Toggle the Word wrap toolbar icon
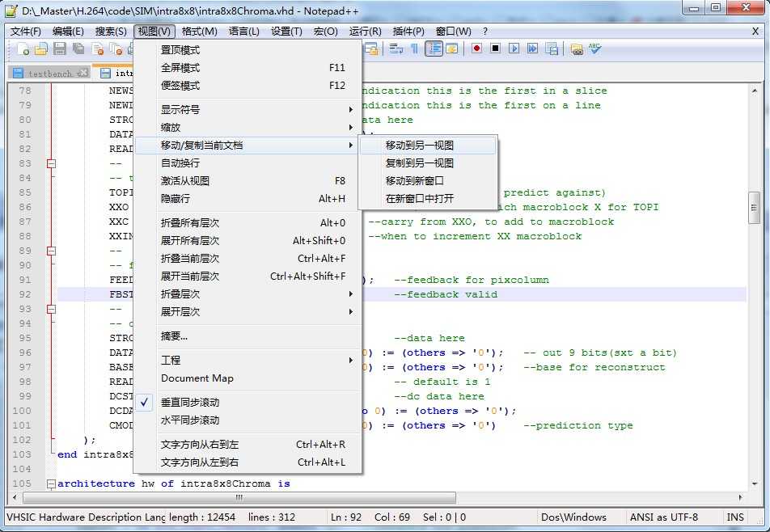Viewport: 770px width, 532px height. [x=396, y=49]
